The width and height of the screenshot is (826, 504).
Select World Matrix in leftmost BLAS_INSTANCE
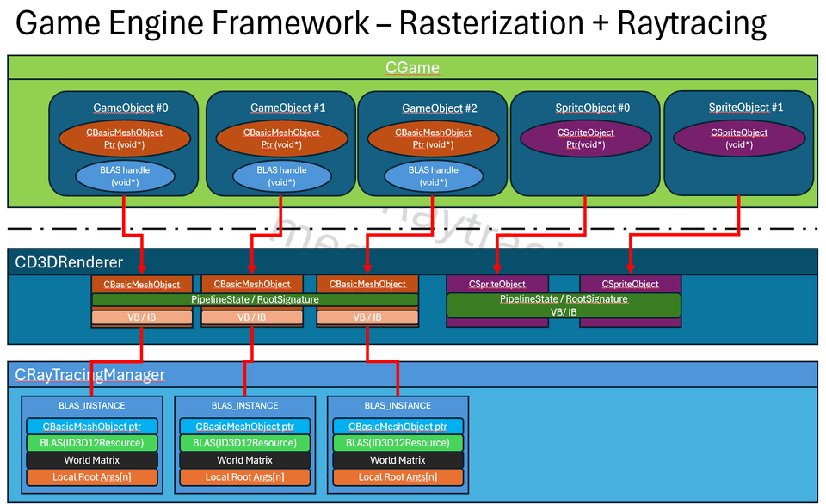[x=92, y=460]
